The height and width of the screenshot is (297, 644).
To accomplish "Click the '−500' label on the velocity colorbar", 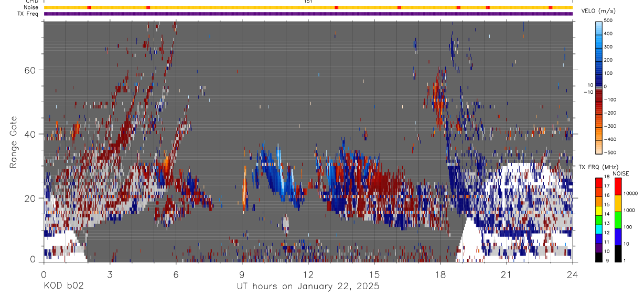I will pyautogui.click(x=610, y=152).
